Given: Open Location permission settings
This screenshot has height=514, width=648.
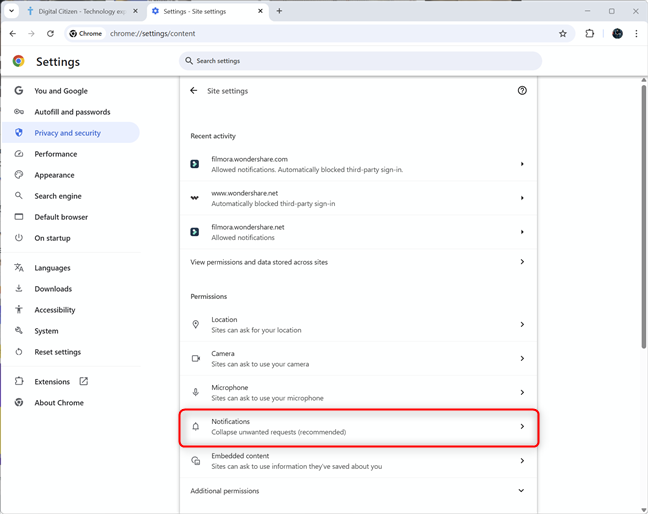Looking at the screenshot, I should 359,325.
